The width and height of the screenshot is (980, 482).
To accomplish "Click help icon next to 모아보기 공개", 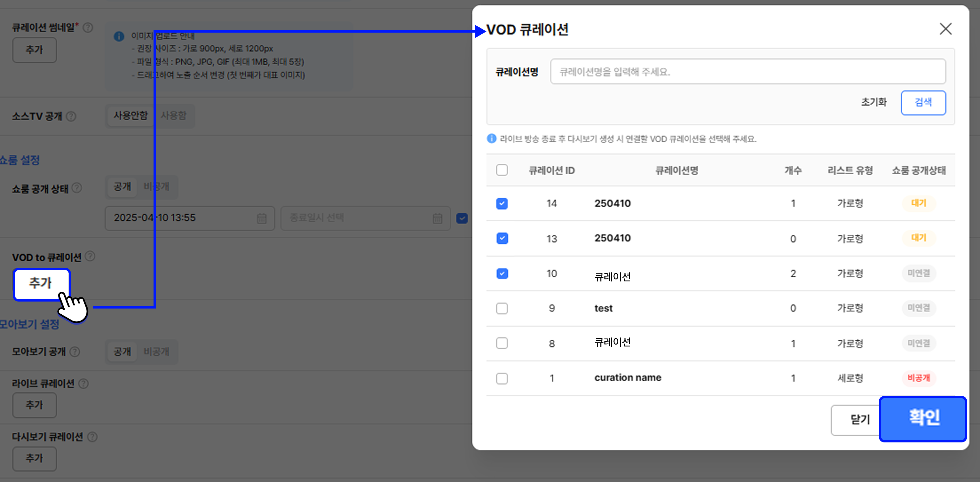I will pyautogui.click(x=75, y=352).
